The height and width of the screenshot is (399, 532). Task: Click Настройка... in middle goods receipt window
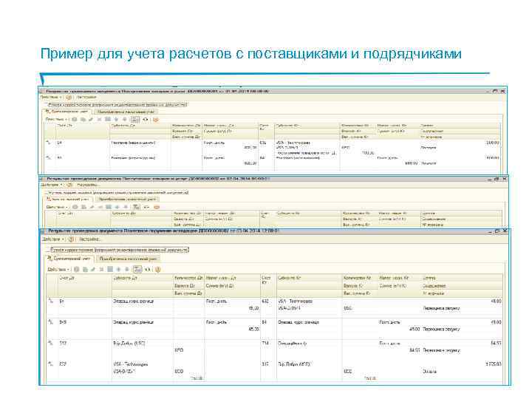pyautogui.click(x=87, y=185)
